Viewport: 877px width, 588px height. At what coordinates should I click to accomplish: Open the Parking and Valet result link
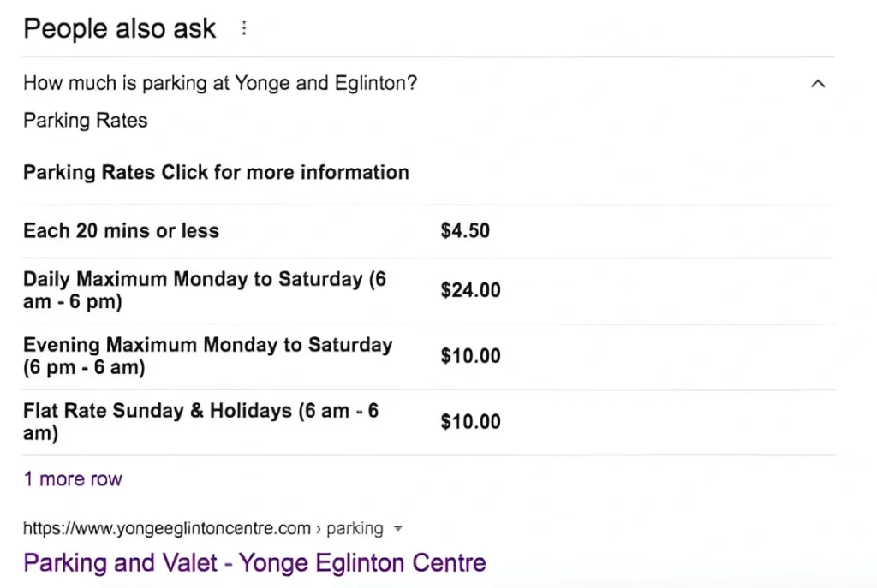[254, 562]
